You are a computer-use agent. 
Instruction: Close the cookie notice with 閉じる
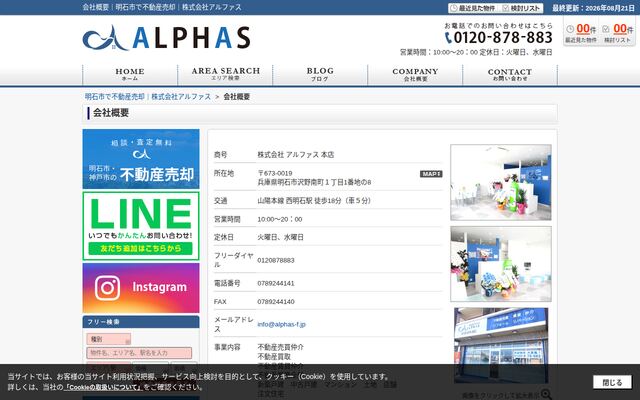coord(612,382)
